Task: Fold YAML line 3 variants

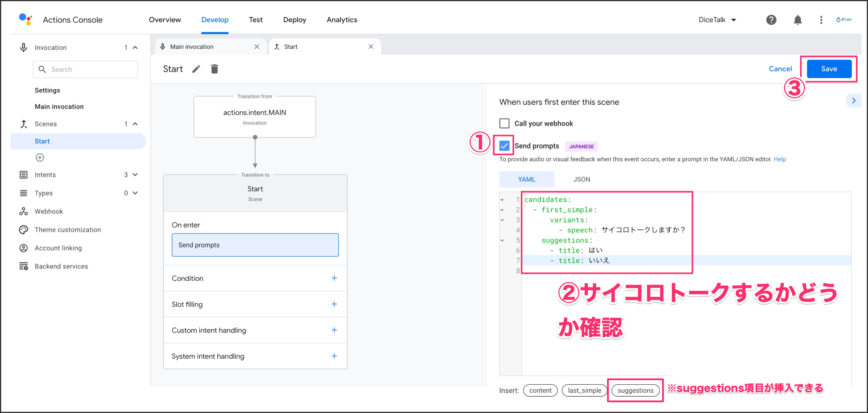Action: [502, 220]
